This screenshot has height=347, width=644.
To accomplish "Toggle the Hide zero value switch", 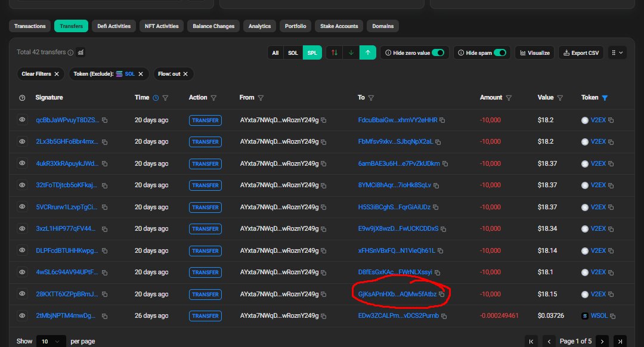I will (x=438, y=52).
